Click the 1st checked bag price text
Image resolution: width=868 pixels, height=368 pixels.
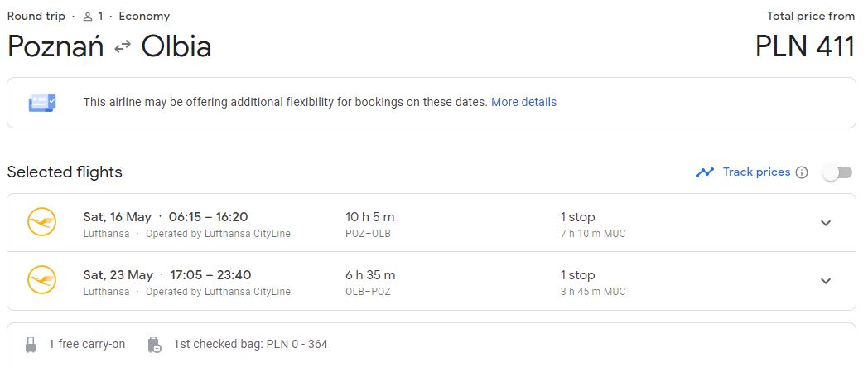pyautogui.click(x=250, y=344)
